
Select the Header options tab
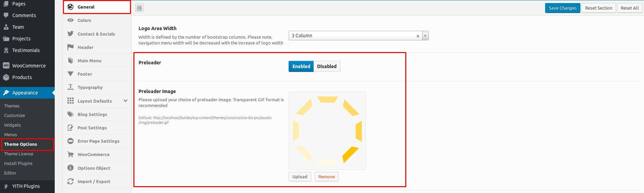(97, 47)
